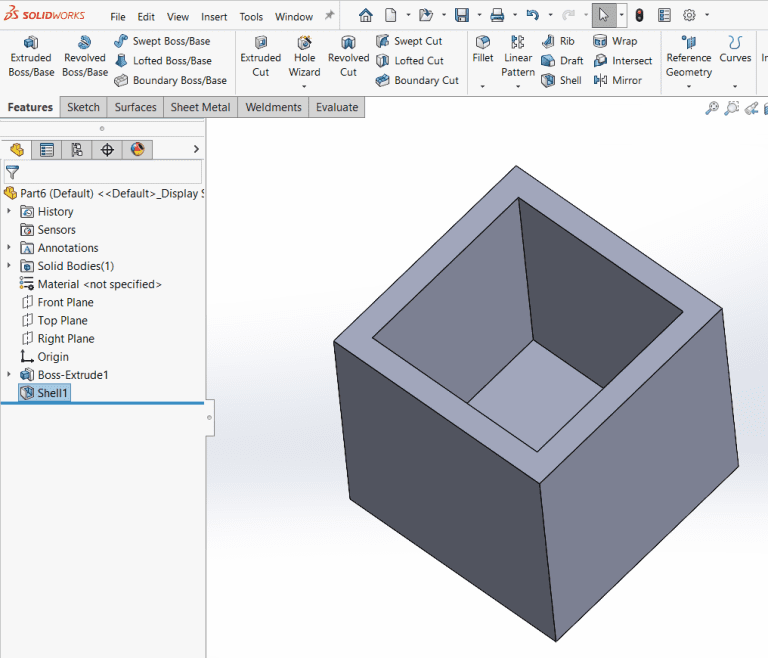This screenshot has height=658, width=768.
Task: Select the Revolved Boss/Base tool
Action: [x=85, y=57]
